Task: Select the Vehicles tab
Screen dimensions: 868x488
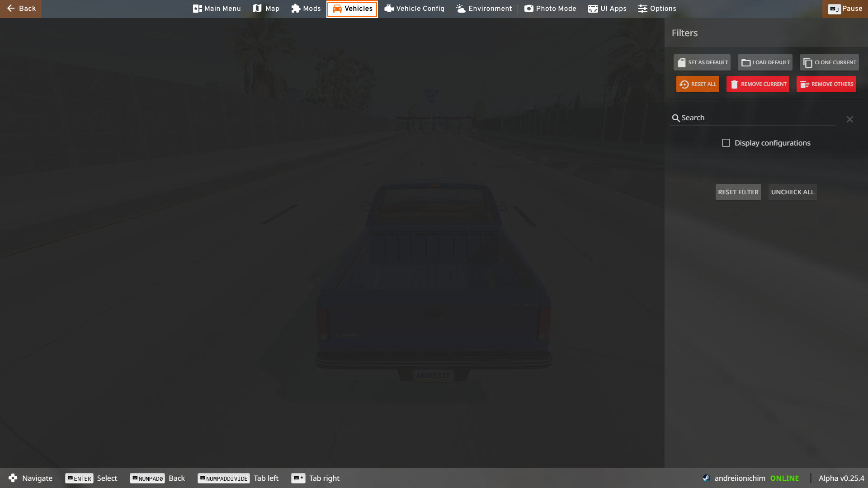Action: pyautogui.click(x=352, y=9)
